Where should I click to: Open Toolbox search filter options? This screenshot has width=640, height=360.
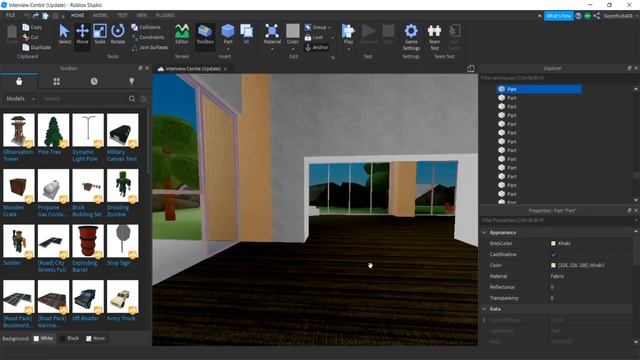[x=144, y=99]
